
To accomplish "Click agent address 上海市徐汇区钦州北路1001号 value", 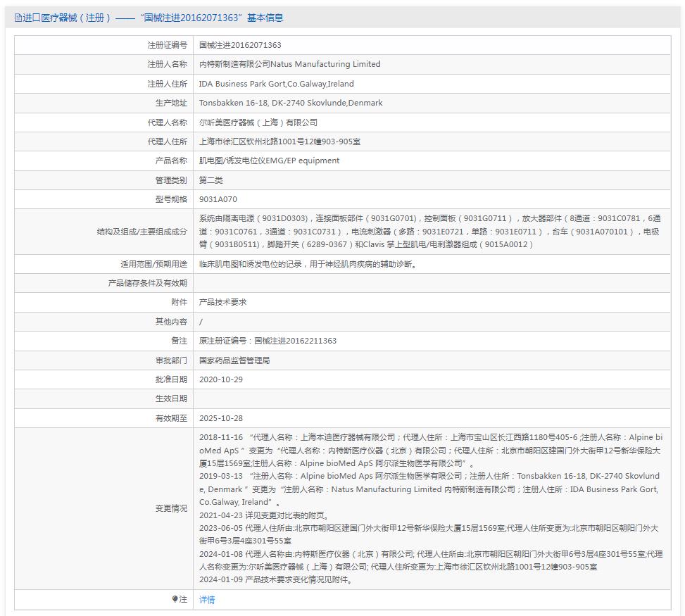I will (279, 142).
